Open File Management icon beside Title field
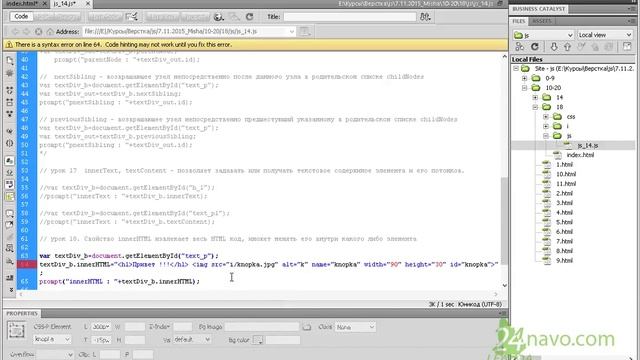This screenshot has width=640, height=360. 425,17
